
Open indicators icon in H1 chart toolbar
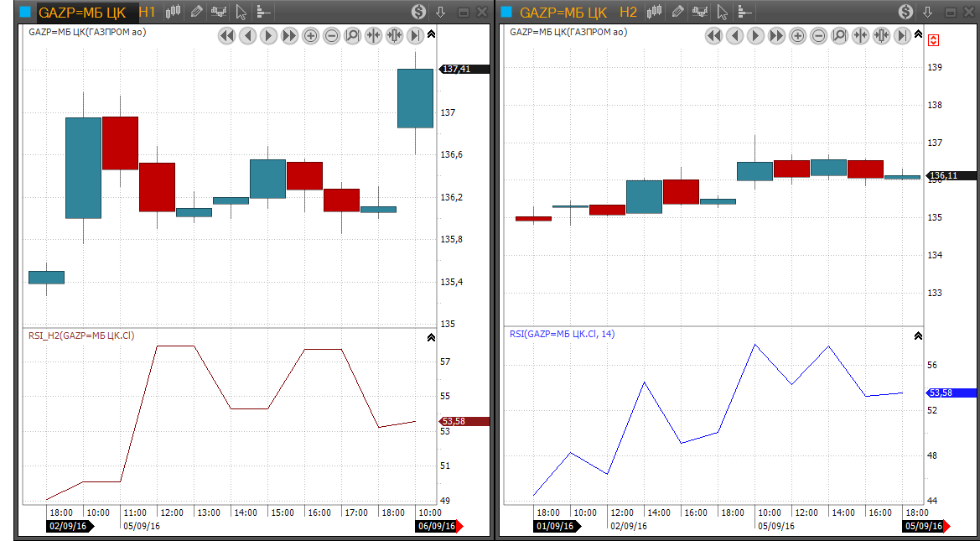(x=219, y=12)
